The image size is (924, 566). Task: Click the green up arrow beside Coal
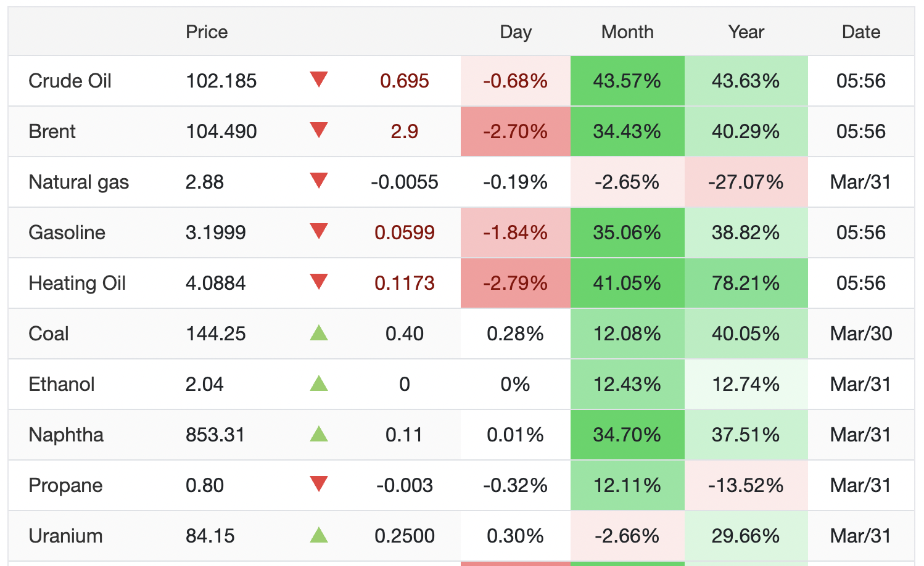(x=318, y=334)
